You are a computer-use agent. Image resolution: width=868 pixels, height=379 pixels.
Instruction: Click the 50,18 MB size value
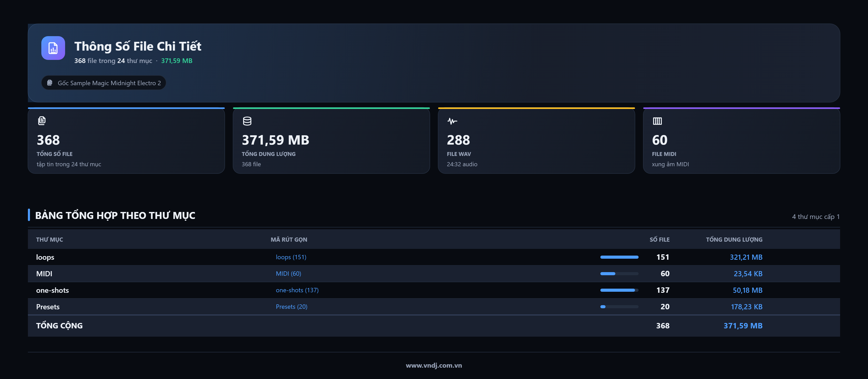747,290
